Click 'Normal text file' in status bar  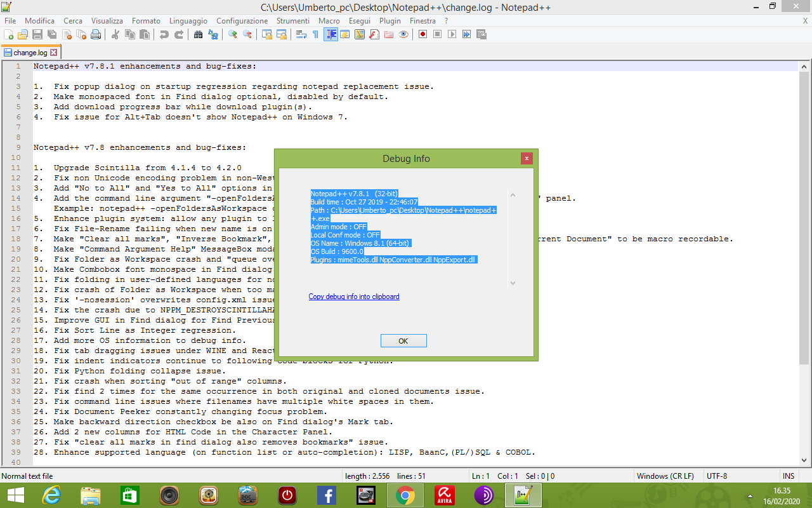point(27,476)
